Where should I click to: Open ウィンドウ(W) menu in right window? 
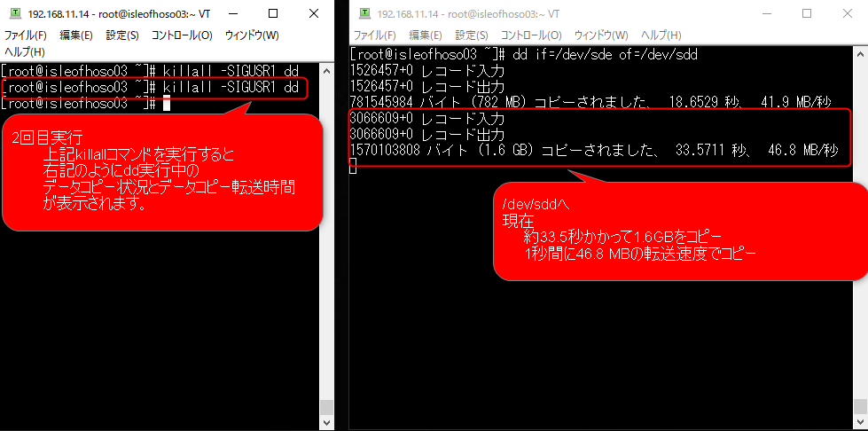click(601, 35)
